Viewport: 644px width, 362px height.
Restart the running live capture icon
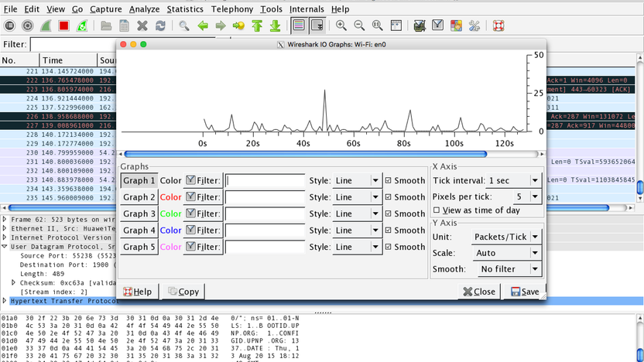tap(82, 26)
